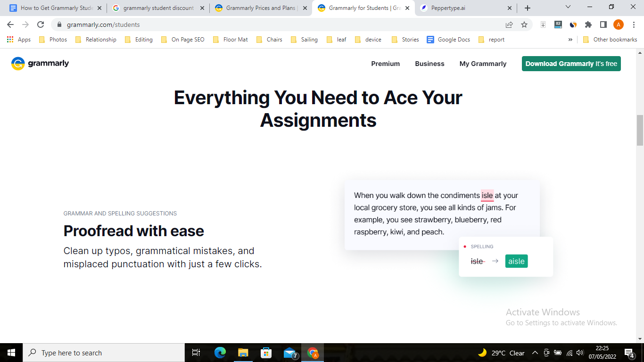Expand the hidden bookmarks overflow chevron
The width and height of the screenshot is (644, 362).
pyautogui.click(x=570, y=40)
